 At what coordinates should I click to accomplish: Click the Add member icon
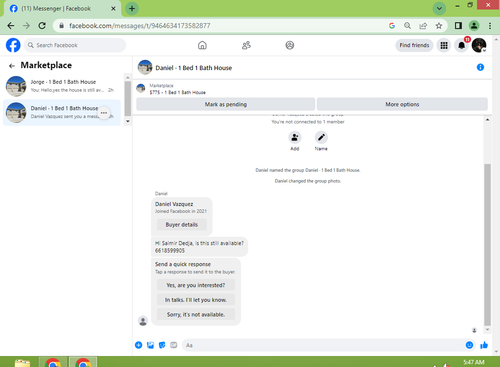[x=295, y=137]
